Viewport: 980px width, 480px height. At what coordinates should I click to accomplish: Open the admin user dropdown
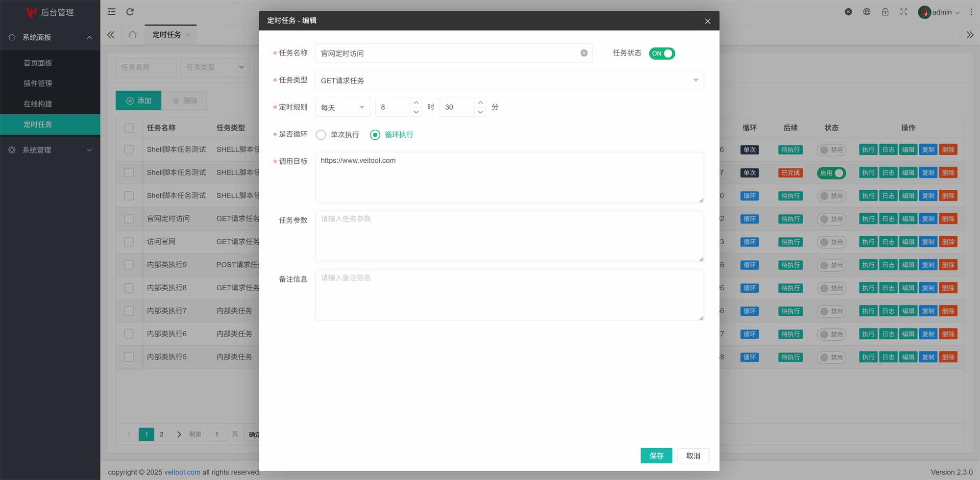[x=939, y=12]
